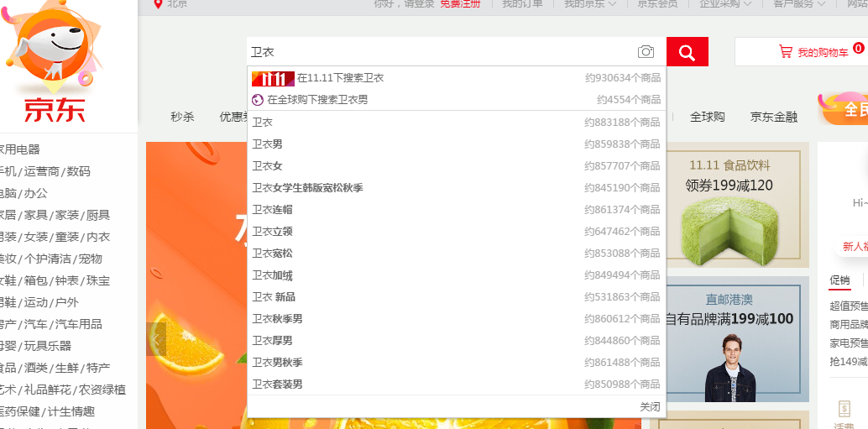Open 宠物 category link
This screenshot has width=868, height=429.
(90, 259)
